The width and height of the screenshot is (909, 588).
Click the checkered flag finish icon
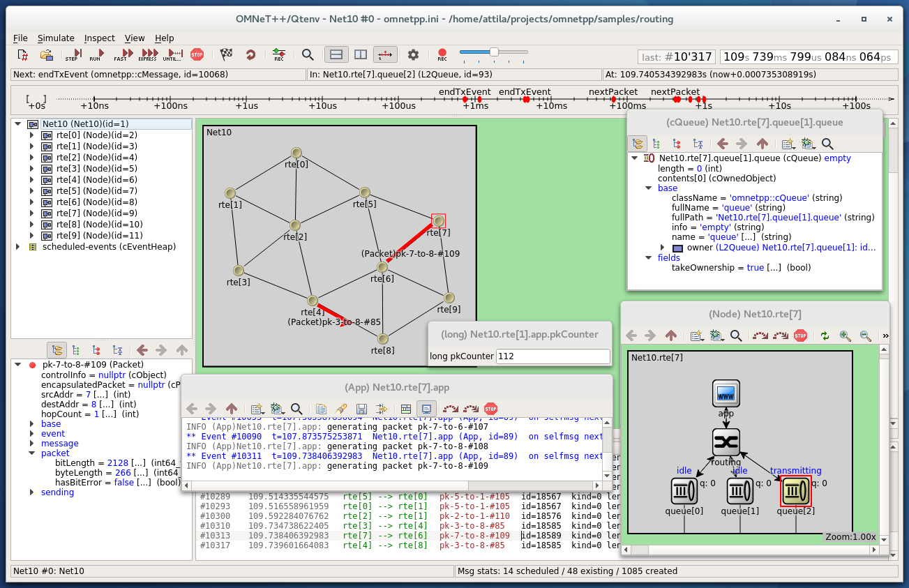click(227, 54)
